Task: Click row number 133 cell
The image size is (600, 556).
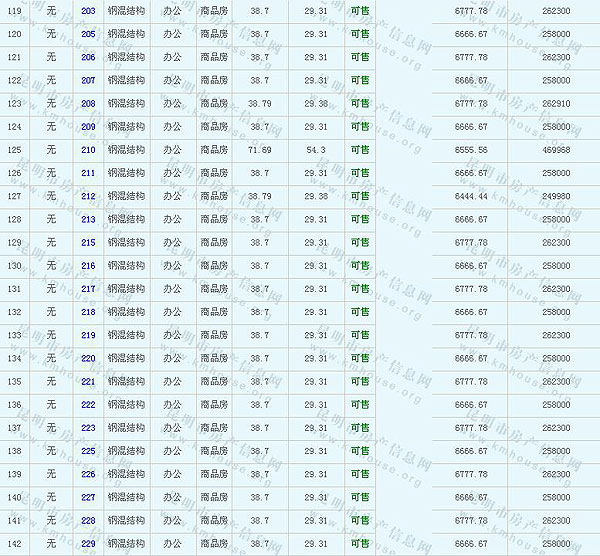Action: [14, 335]
